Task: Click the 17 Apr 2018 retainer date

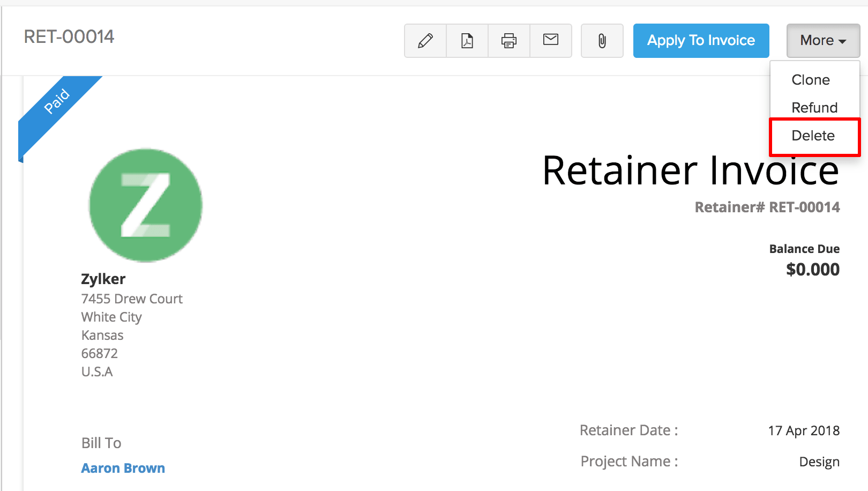Action: click(804, 431)
